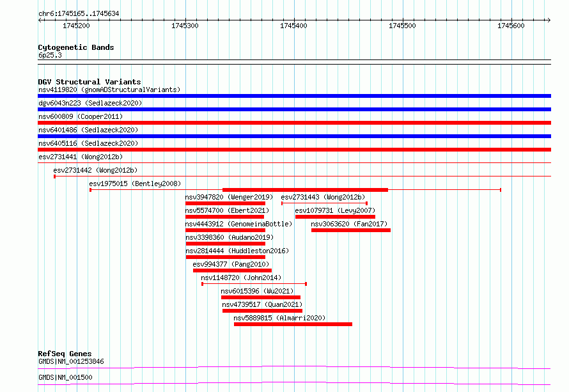
Task: Click red bar under nsv5574700
Action: [x=224, y=217]
